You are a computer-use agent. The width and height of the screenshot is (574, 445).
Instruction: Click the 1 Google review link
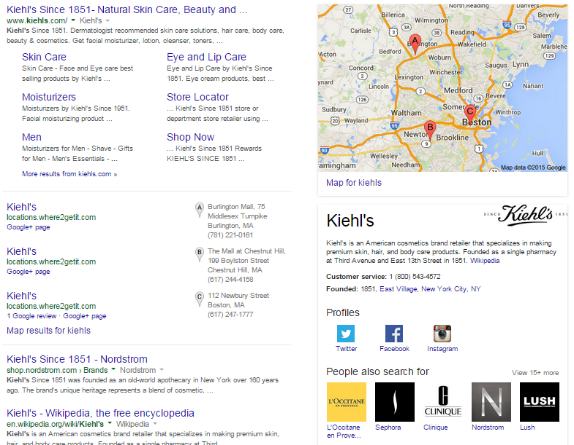tap(32, 316)
